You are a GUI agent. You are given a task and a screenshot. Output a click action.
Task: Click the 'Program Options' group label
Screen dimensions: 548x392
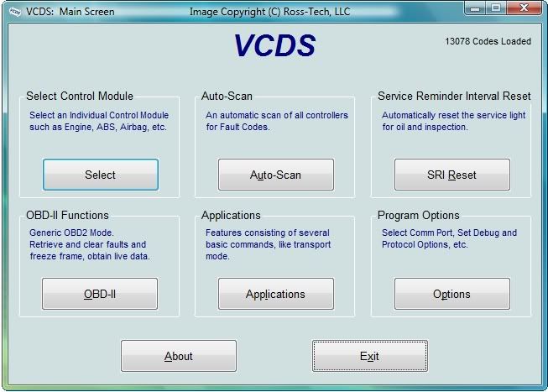pyautogui.click(x=418, y=215)
